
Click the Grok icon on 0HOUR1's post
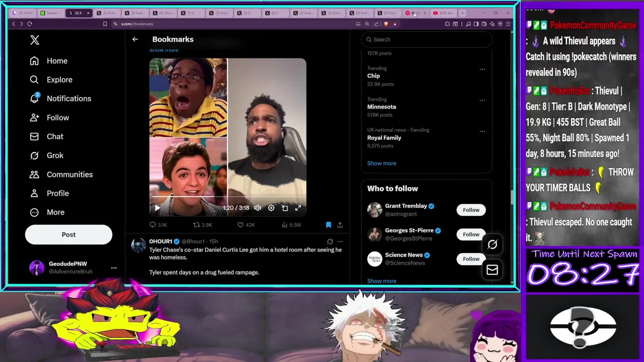coord(330,241)
